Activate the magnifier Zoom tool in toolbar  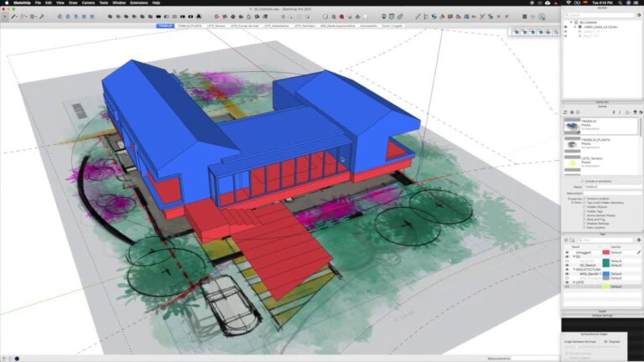41,17
